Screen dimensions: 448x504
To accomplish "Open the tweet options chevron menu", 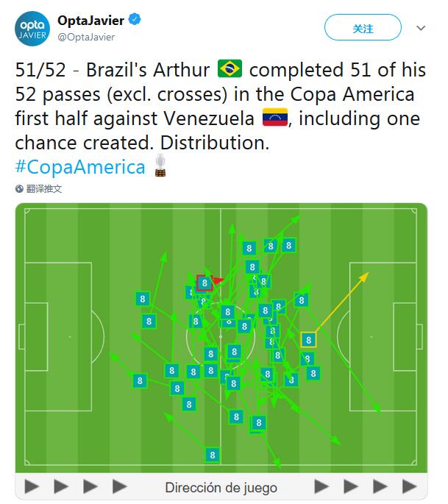I will coord(421,28).
